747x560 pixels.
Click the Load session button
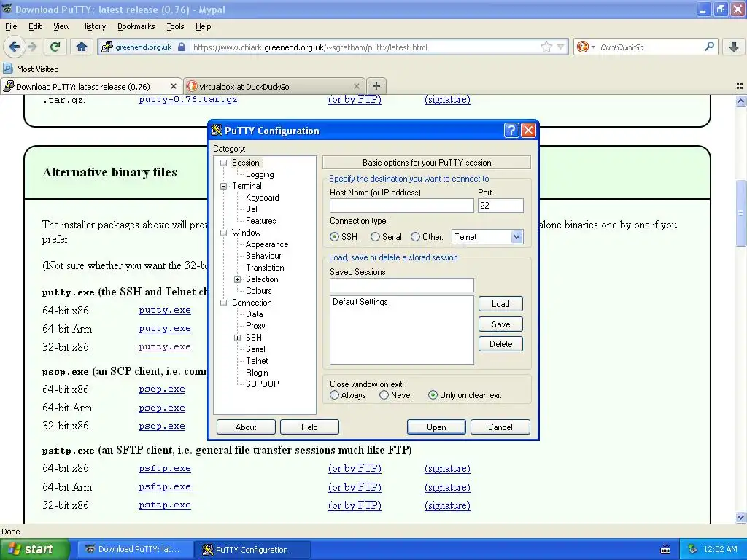[500, 304]
